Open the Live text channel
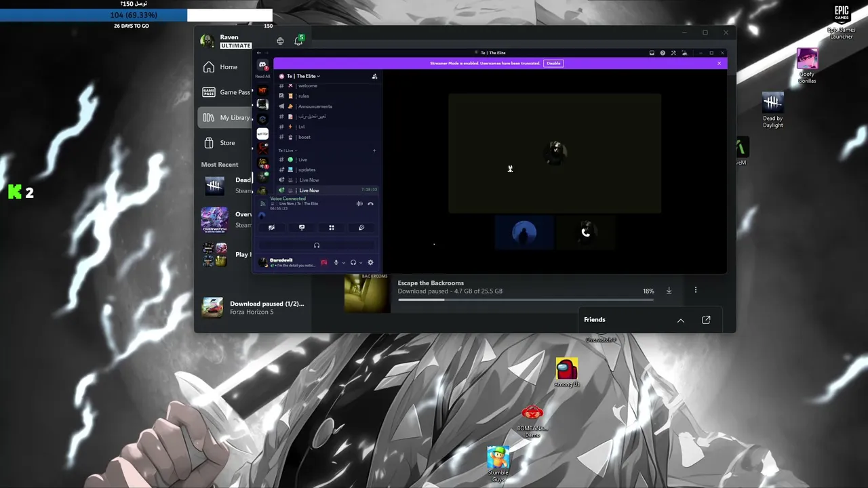 click(x=328, y=159)
